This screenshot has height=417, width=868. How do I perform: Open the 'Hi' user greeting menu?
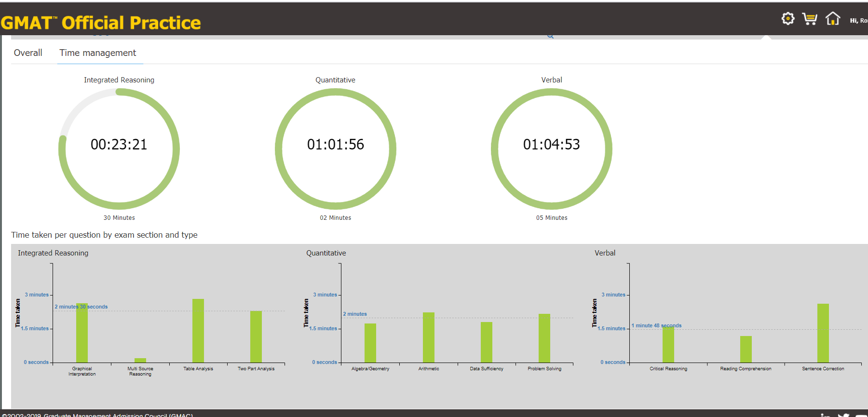coord(858,21)
